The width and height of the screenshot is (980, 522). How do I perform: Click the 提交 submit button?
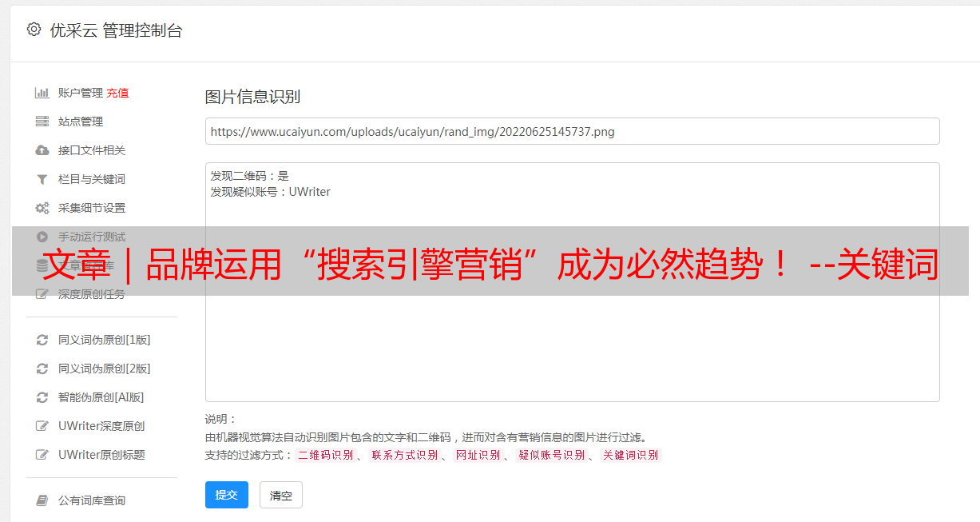[227, 495]
